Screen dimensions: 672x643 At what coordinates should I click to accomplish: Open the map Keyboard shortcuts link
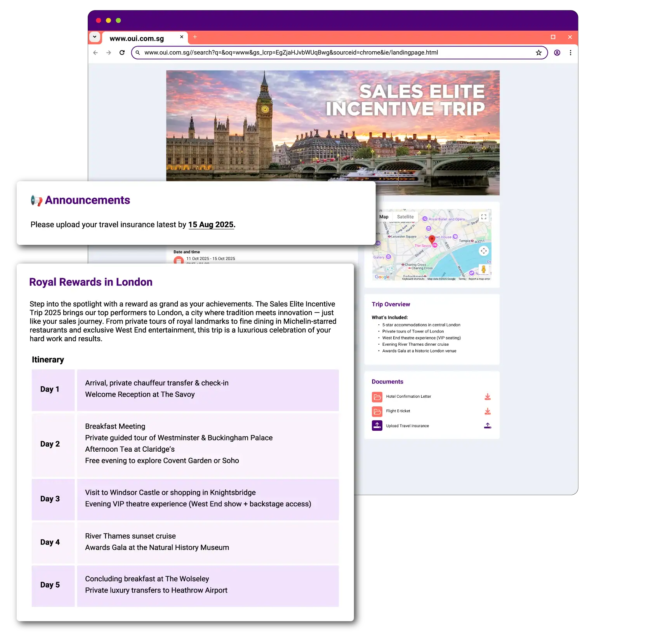[x=413, y=279]
